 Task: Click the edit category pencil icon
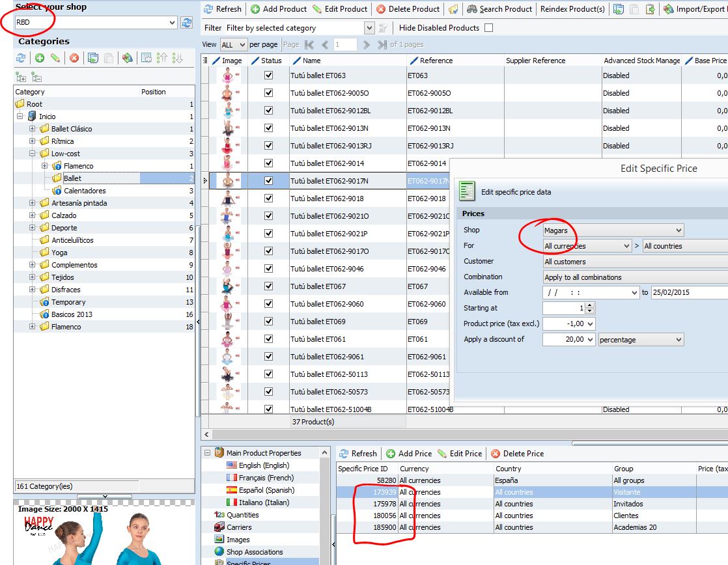[x=55, y=58]
